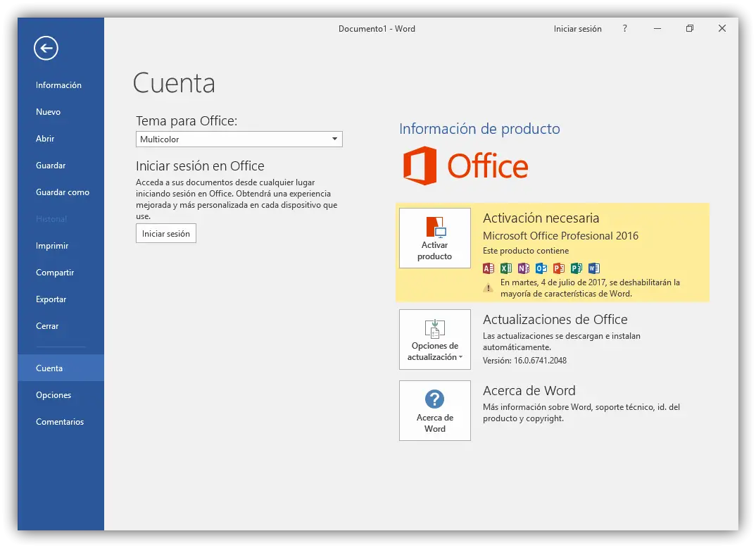756x548 pixels.
Task: Click the yellow warning triangle icon
Action: pyautogui.click(x=489, y=288)
